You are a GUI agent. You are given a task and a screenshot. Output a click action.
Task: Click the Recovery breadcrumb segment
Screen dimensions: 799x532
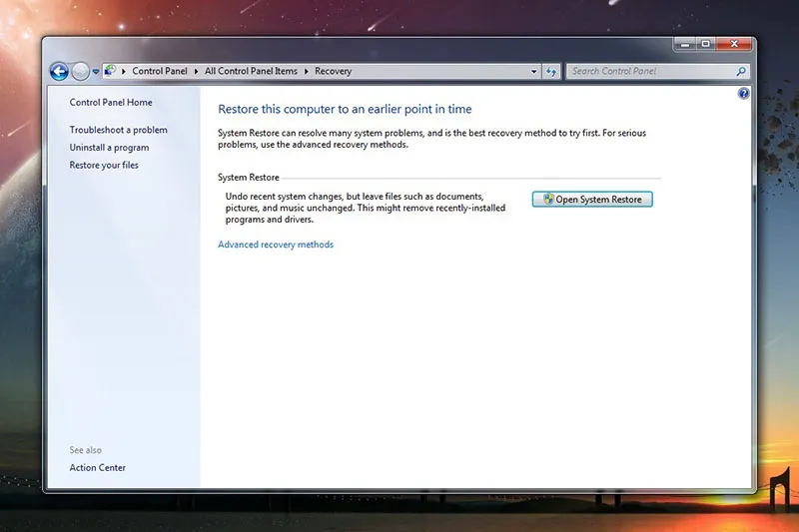(x=333, y=72)
